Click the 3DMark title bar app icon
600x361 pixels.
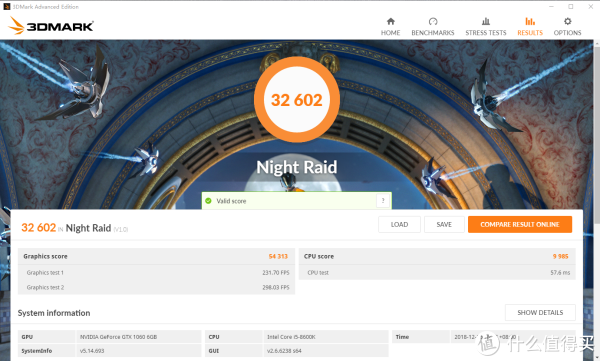[x=7, y=7]
